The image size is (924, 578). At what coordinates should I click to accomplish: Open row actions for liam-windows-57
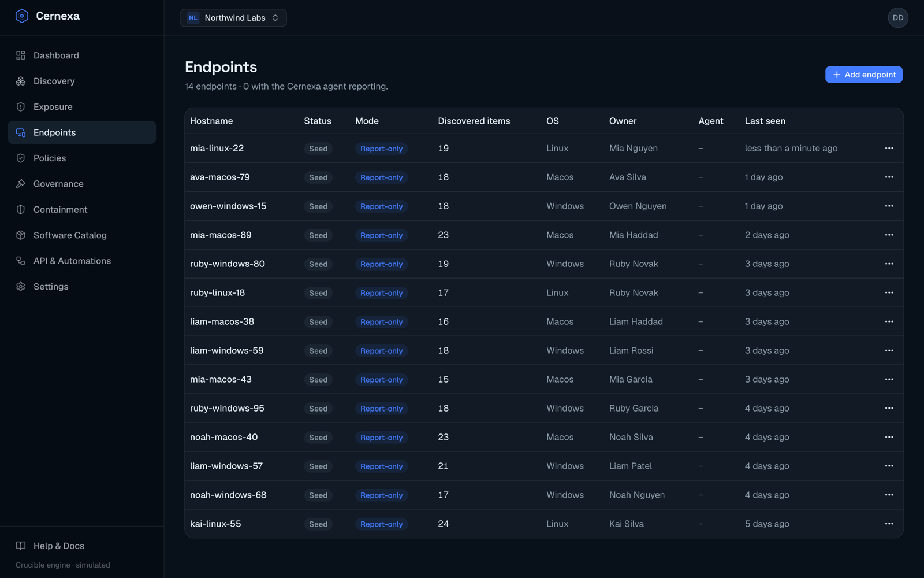pos(889,466)
